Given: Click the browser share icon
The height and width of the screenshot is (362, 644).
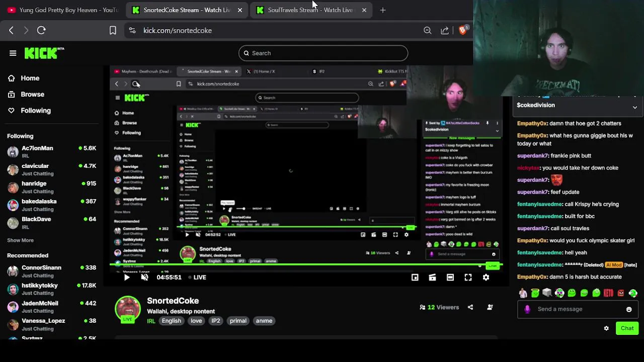Looking at the screenshot, I should pyautogui.click(x=445, y=30).
